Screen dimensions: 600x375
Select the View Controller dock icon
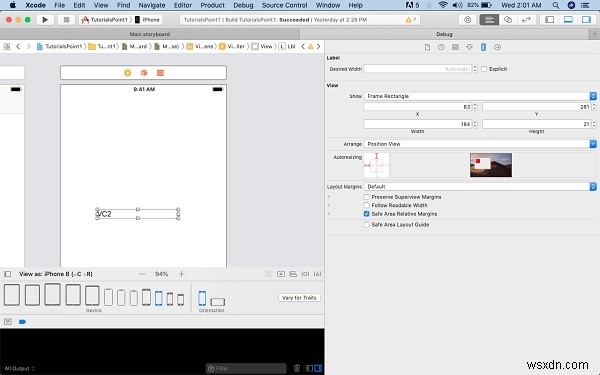tap(127, 73)
